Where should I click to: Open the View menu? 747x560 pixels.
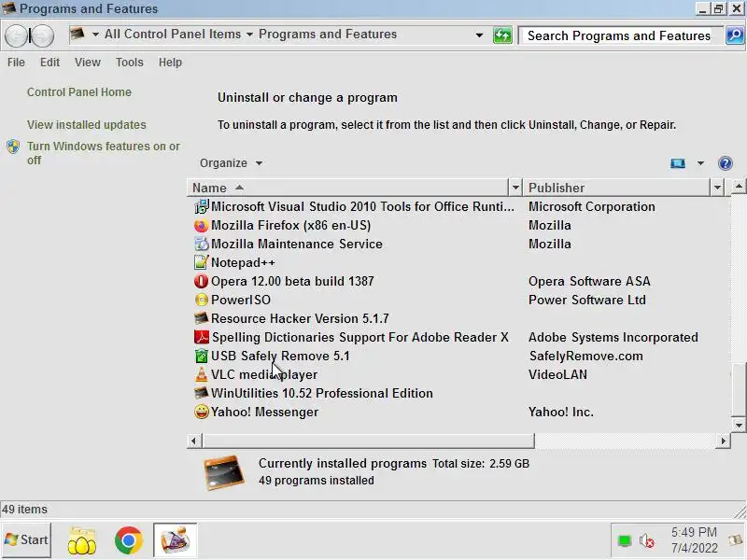[88, 63]
